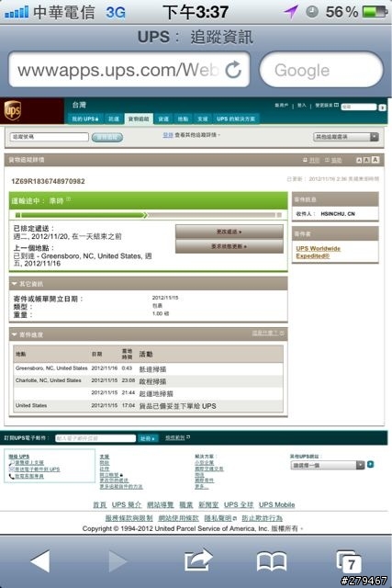Click the small info icon beside on-time status
The height and width of the screenshot is (588, 392).
pos(69,199)
